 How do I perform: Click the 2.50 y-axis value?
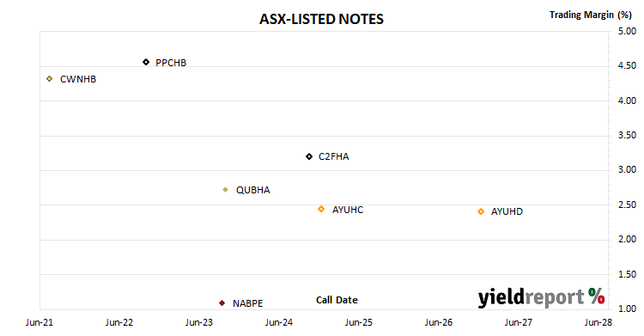tap(627, 205)
